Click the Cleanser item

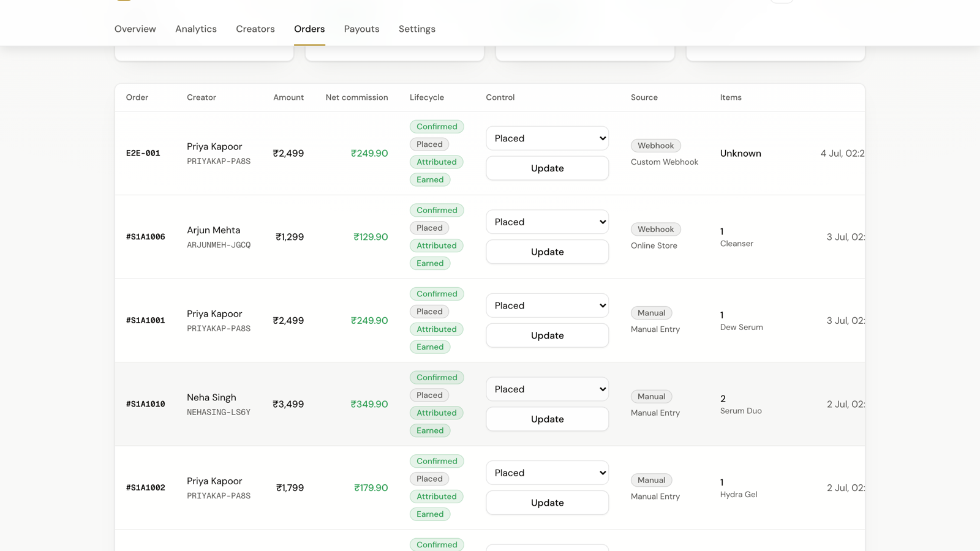click(x=737, y=244)
